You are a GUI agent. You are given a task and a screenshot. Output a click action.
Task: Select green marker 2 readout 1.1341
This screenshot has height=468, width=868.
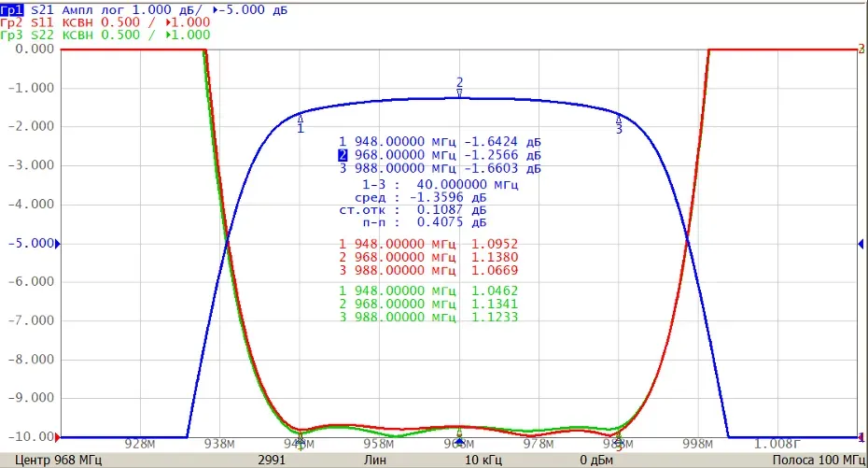(x=428, y=305)
